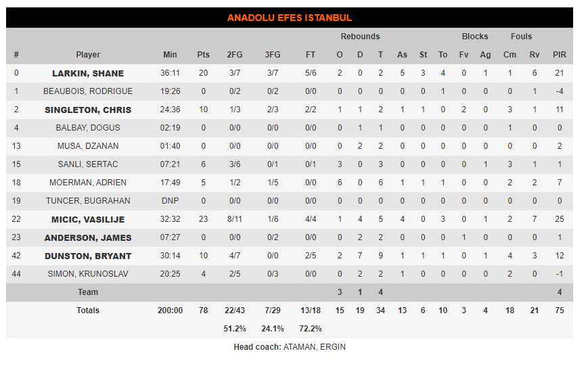This screenshot has height=368, width=588.
Task: Click MICIC, VASILIJE player name
Action: click(x=88, y=220)
